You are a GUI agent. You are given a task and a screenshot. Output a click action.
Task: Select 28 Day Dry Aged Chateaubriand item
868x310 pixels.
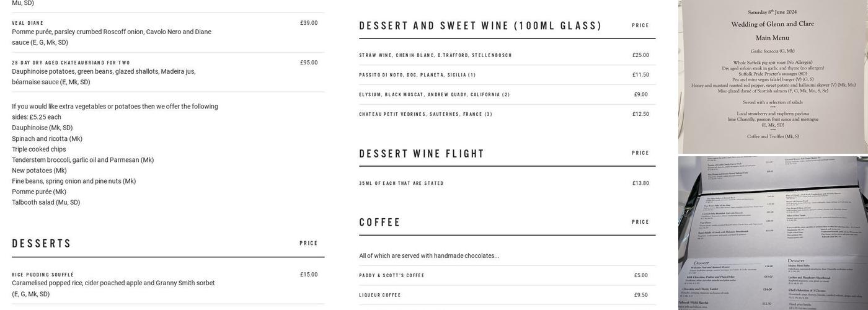(x=71, y=63)
